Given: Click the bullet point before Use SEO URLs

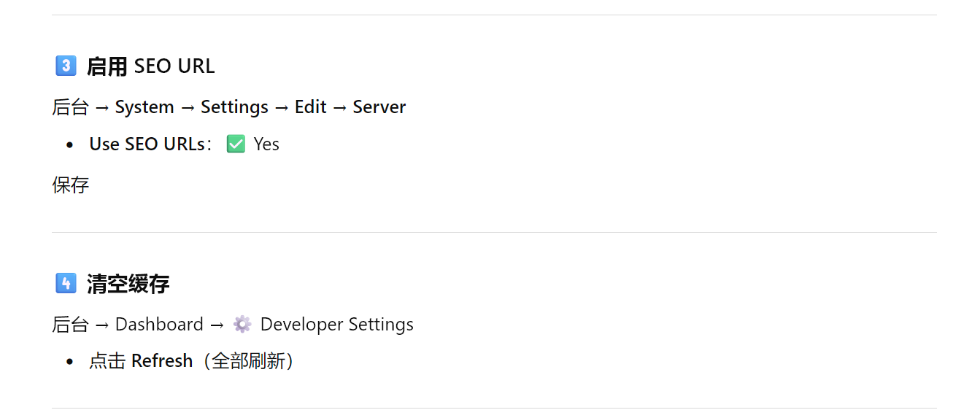Looking at the screenshot, I should click(70, 145).
